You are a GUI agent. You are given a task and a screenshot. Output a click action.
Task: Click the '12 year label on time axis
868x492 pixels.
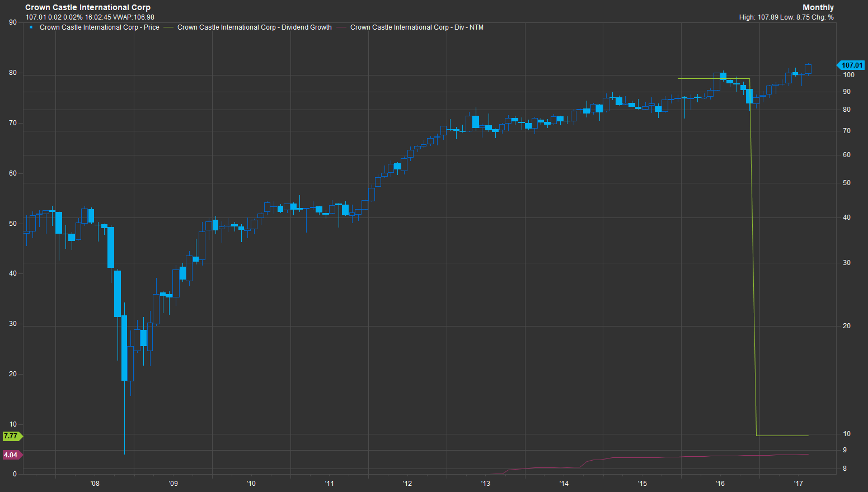[x=407, y=484]
